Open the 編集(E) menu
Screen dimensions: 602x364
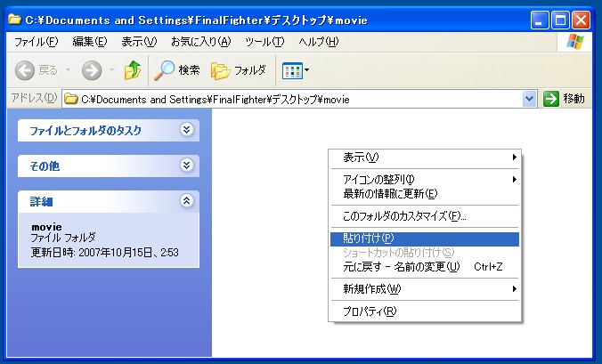89,42
